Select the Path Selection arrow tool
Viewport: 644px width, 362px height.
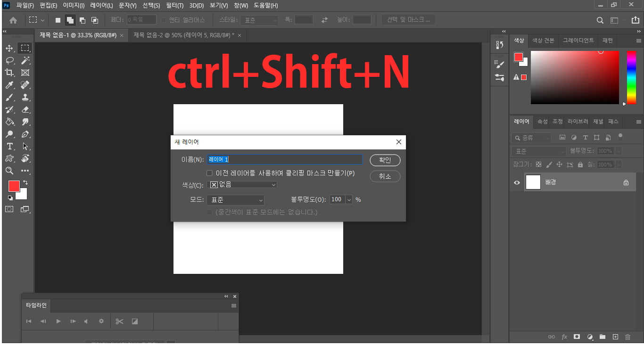click(25, 146)
